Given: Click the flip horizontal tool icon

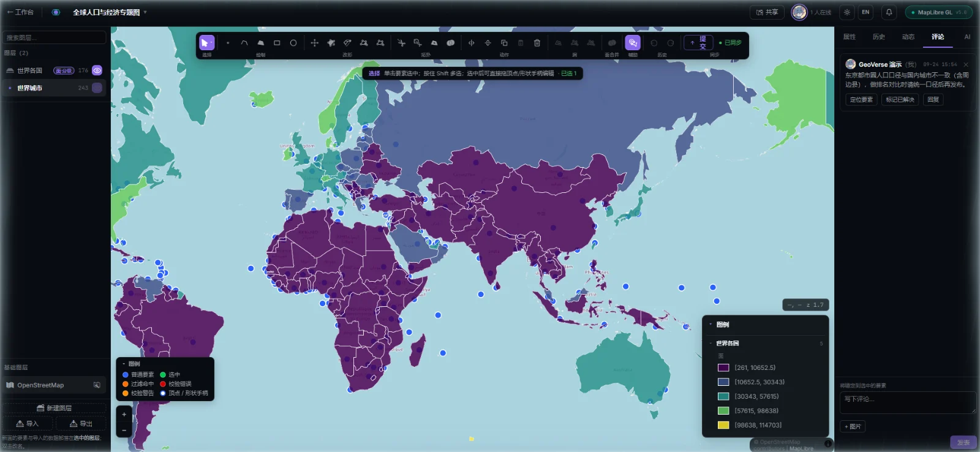Looking at the screenshot, I should [x=471, y=43].
